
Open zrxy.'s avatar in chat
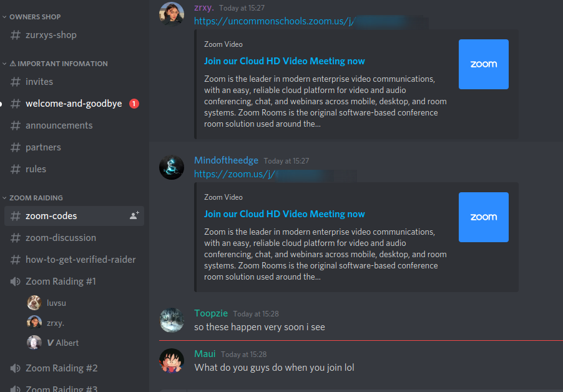click(x=172, y=14)
